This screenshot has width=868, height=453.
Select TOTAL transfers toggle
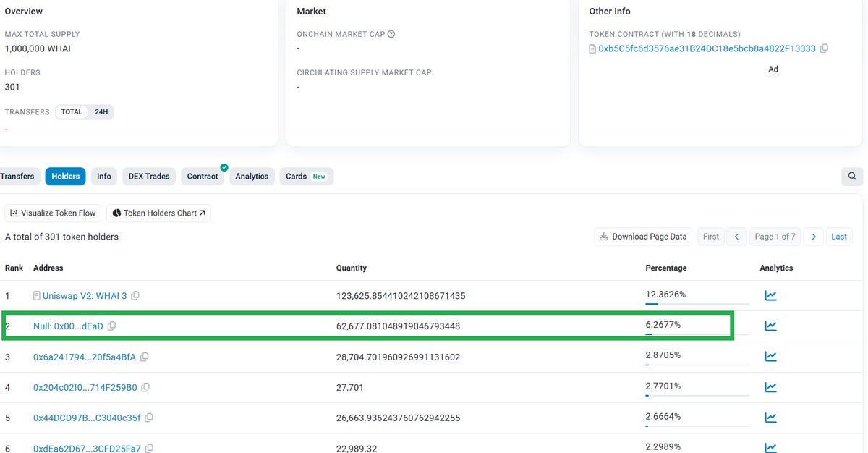[x=72, y=112]
